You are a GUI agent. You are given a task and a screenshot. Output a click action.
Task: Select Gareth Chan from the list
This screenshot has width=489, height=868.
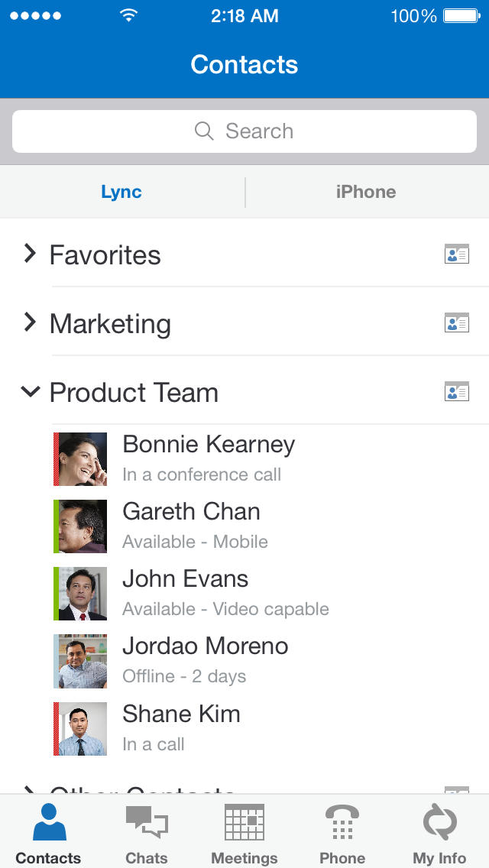pyautogui.click(x=191, y=525)
